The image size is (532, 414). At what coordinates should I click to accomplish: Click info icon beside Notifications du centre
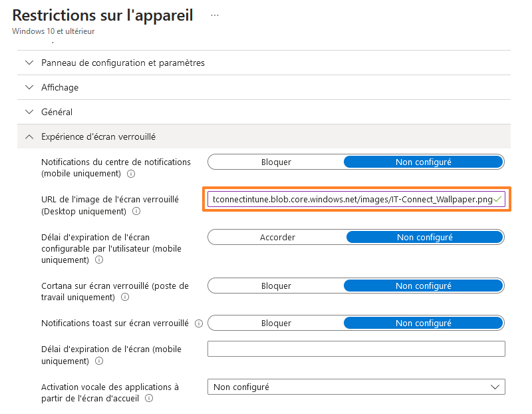pyautogui.click(x=131, y=174)
